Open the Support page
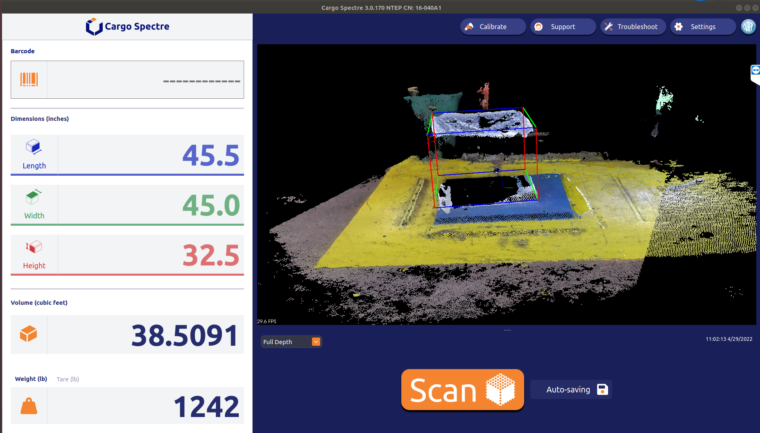Image resolution: width=760 pixels, height=433 pixels. 563,27
